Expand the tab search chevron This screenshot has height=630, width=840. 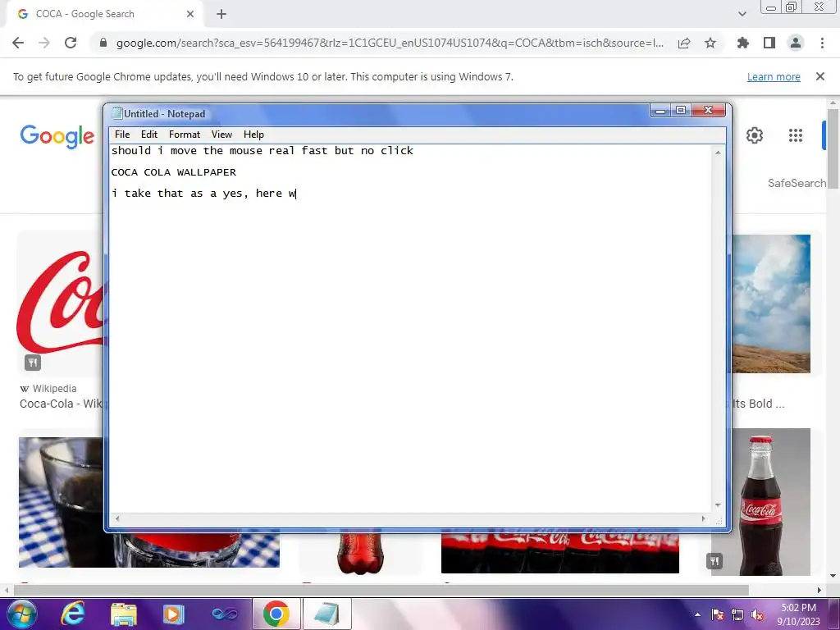pyautogui.click(x=742, y=14)
